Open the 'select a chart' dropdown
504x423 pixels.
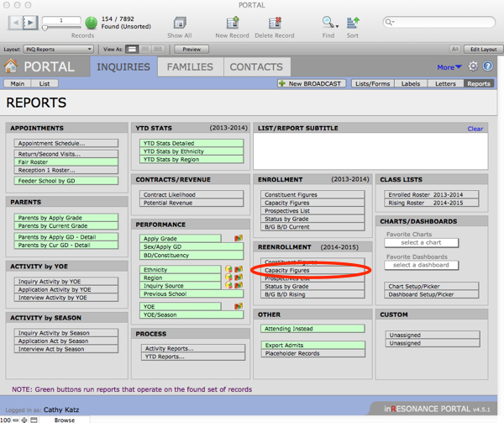pos(422,242)
